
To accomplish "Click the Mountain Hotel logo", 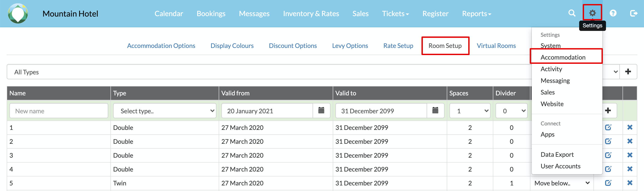I will coord(18,13).
